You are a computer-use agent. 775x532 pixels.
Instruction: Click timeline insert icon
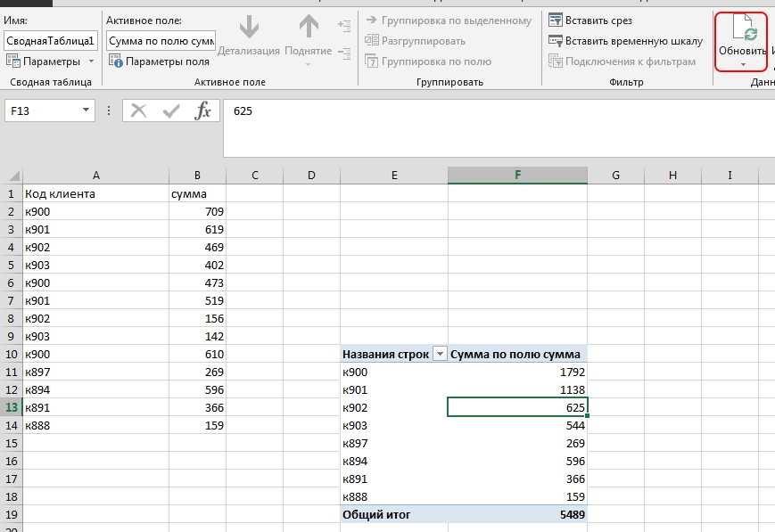click(x=556, y=41)
